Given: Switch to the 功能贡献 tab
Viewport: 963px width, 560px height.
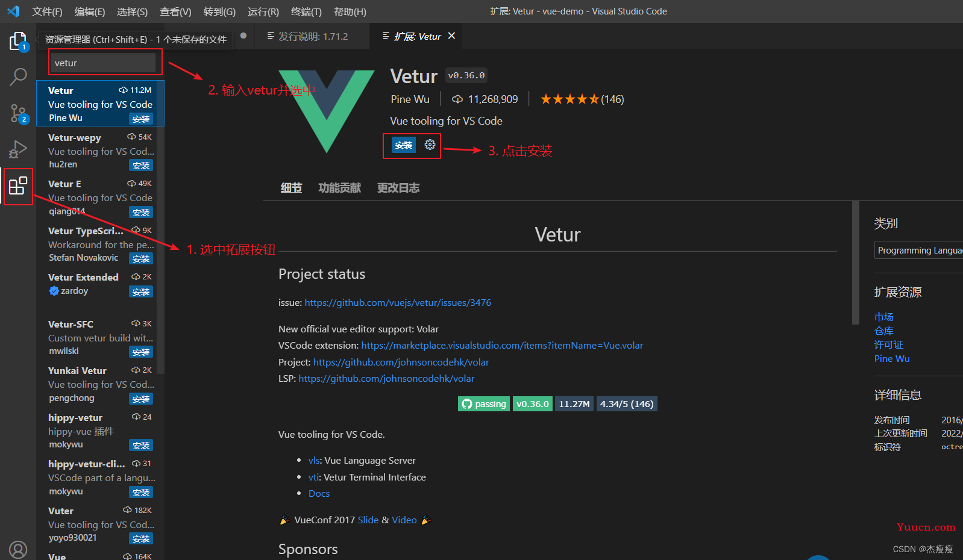Looking at the screenshot, I should click(339, 188).
